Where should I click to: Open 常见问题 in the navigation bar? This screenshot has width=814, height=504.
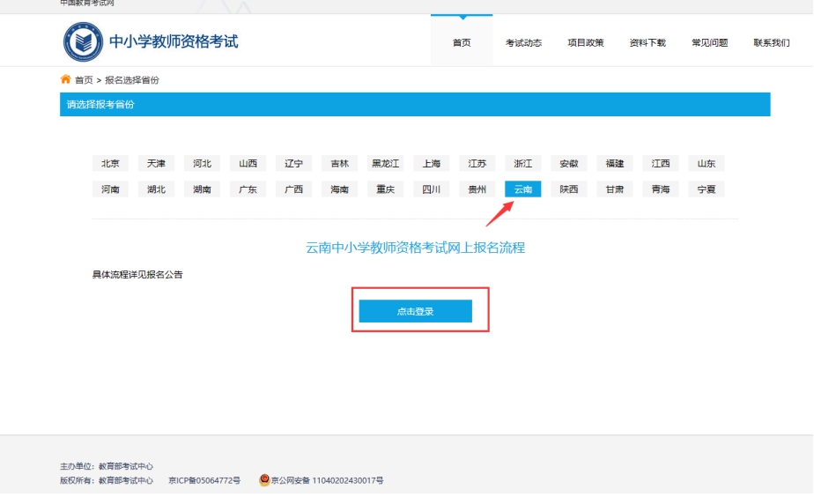coord(709,42)
